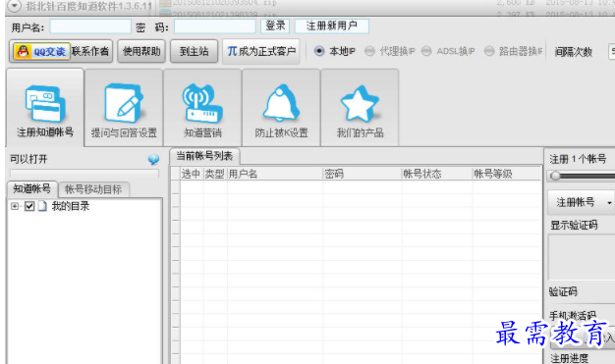Click the 帐号等级 column header
This screenshot has width=615, height=364.
(x=507, y=174)
